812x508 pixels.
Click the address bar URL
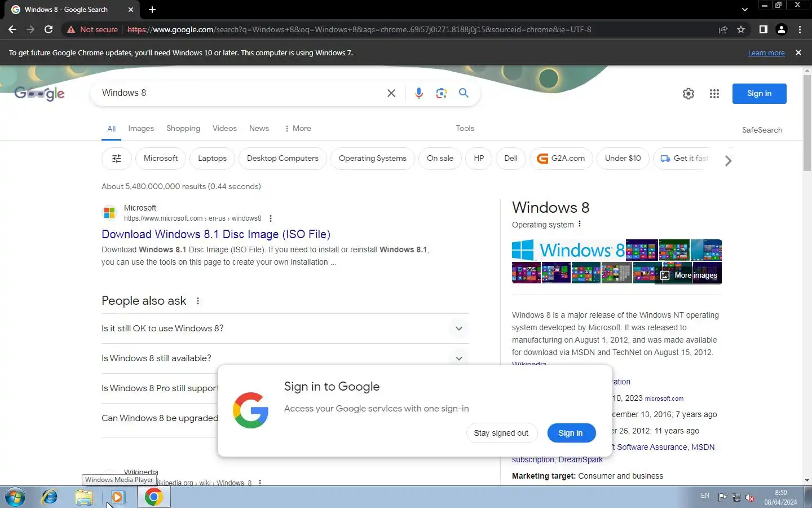(x=359, y=29)
